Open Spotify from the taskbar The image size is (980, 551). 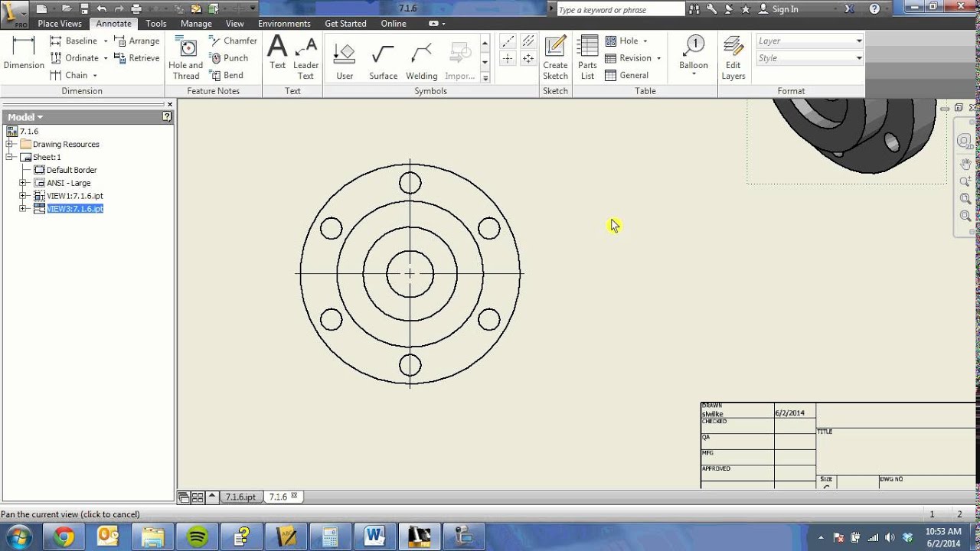198,537
